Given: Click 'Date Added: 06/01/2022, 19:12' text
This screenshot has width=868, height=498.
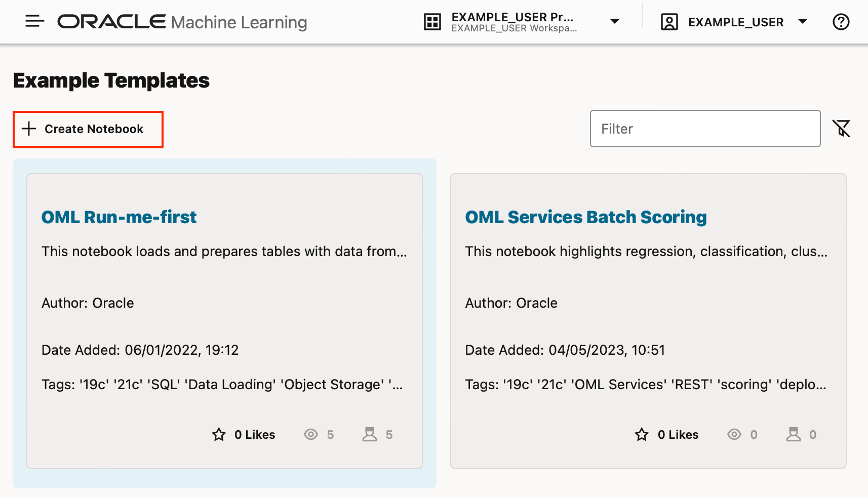Looking at the screenshot, I should pyautogui.click(x=140, y=350).
